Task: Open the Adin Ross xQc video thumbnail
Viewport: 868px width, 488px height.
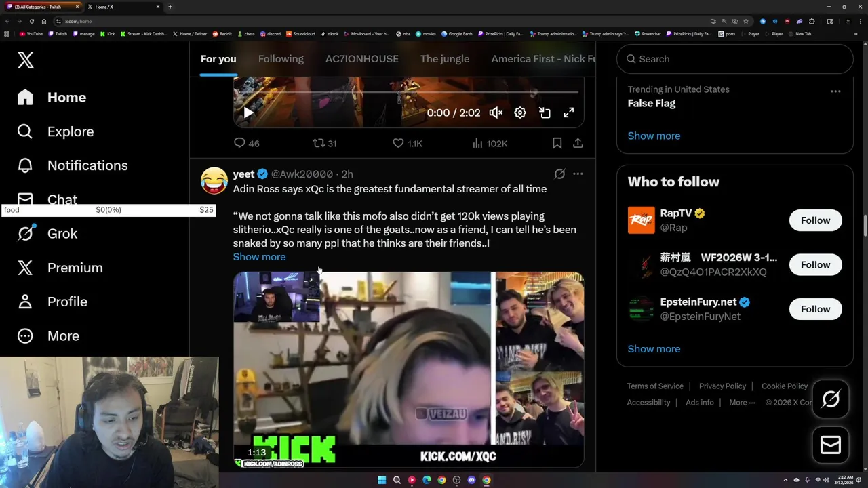Action: click(x=408, y=370)
